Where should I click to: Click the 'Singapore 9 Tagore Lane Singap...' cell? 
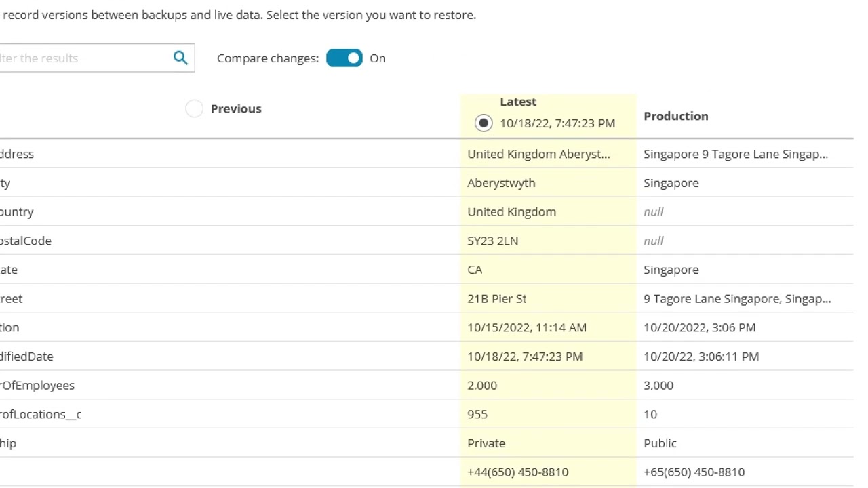(736, 154)
